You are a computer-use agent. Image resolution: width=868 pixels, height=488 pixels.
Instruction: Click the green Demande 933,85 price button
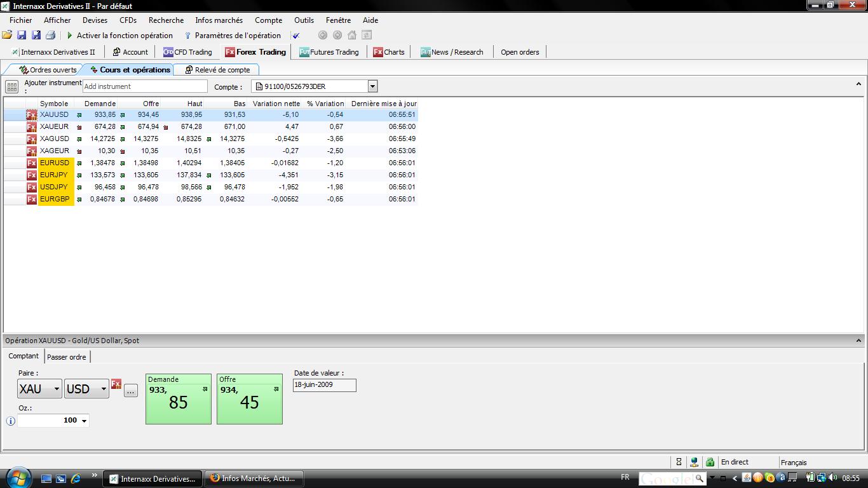[x=179, y=399]
